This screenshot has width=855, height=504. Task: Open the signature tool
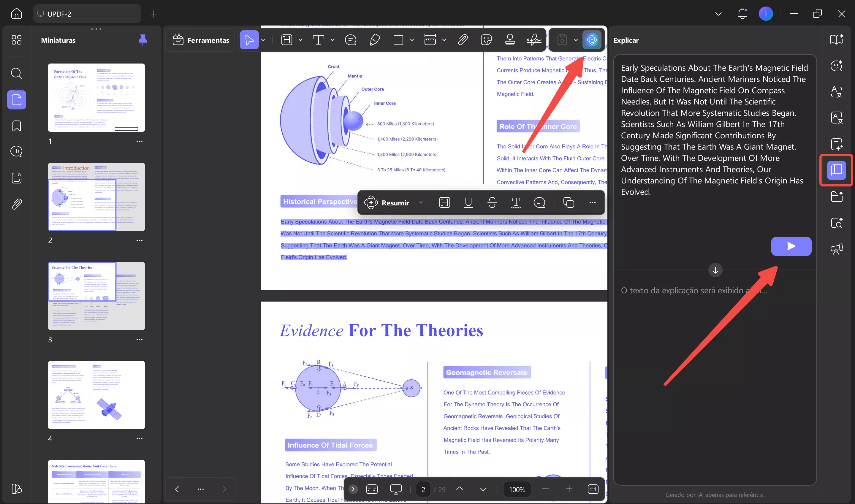pos(534,40)
